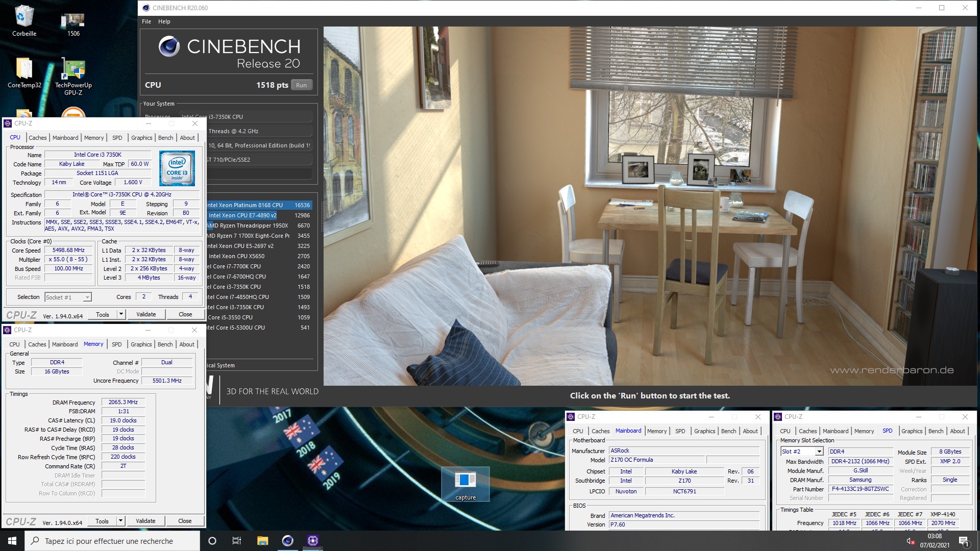Click the rendered room image in Cinebench
Image resolution: width=980 pixels, height=551 pixels.
pyautogui.click(x=650, y=206)
